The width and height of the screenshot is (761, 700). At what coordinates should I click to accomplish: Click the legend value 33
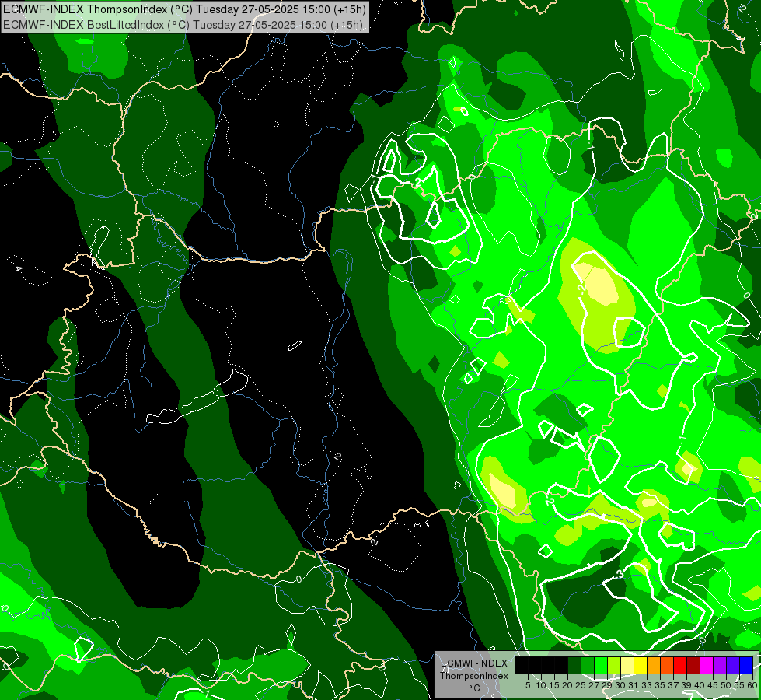tap(647, 685)
